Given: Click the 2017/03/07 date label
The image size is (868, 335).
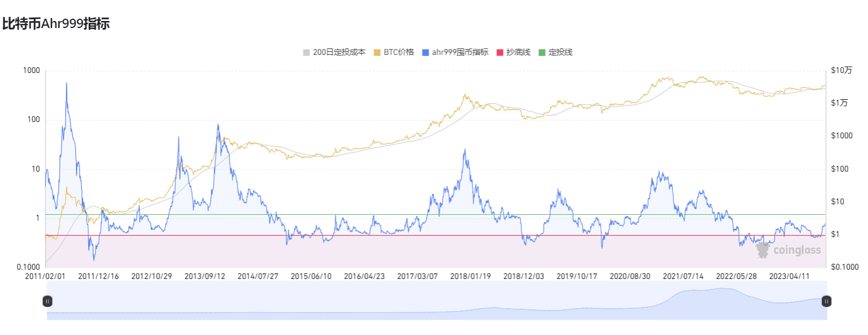Looking at the screenshot, I should 418,276.
